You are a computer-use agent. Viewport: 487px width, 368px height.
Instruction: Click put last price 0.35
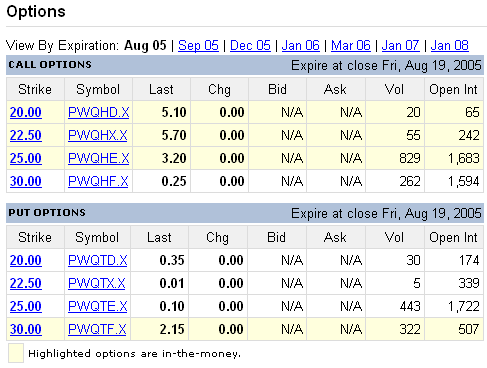tap(172, 260)
